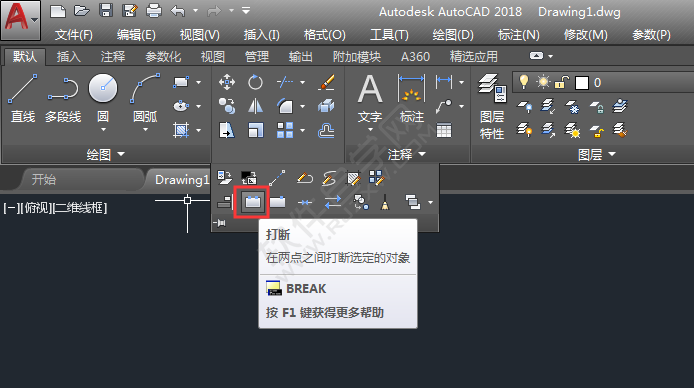Click the Edit Spline icon

pyautogui.click(x=329, y=178)
